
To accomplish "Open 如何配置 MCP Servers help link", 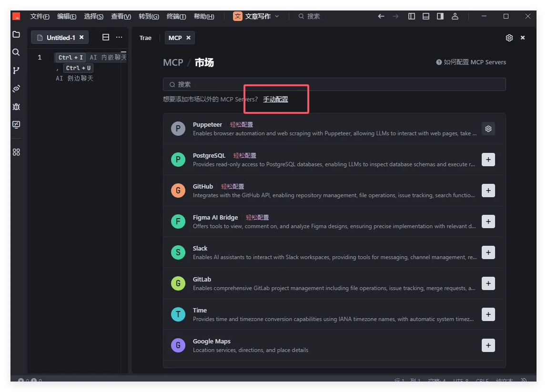I will (471, 62).
